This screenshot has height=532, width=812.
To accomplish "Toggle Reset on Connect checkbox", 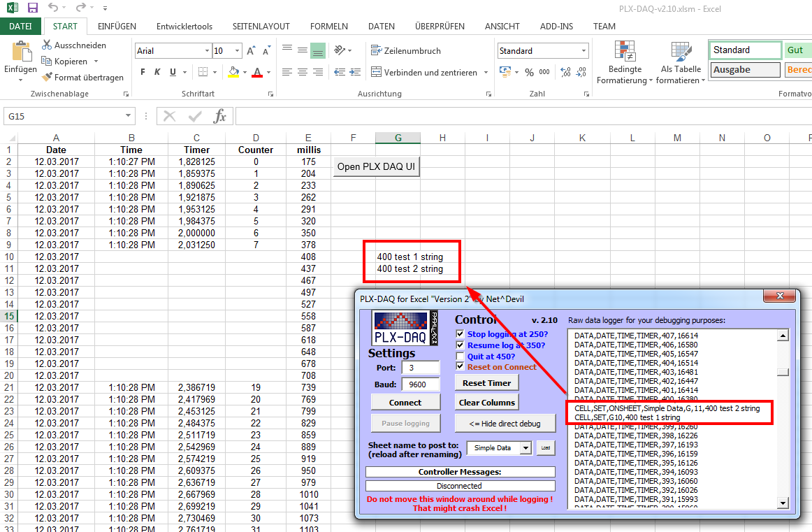I will click(x=460, y=366).
